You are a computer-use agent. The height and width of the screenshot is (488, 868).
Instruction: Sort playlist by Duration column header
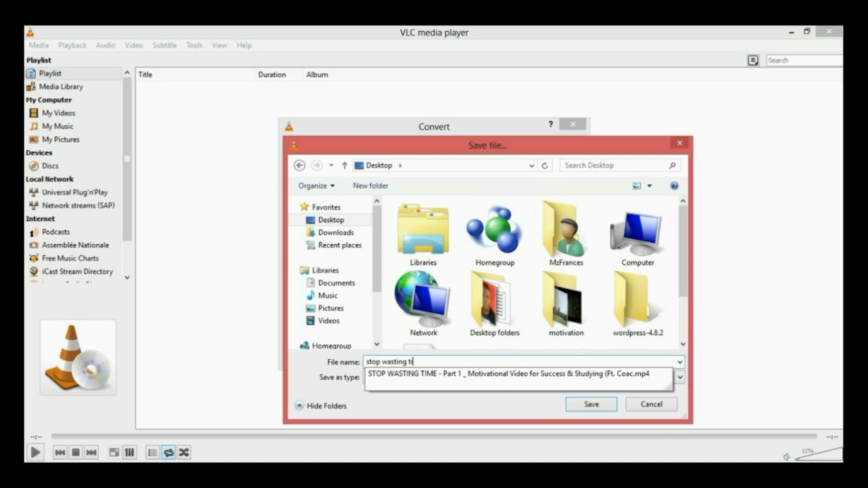(x=272, y=75)
